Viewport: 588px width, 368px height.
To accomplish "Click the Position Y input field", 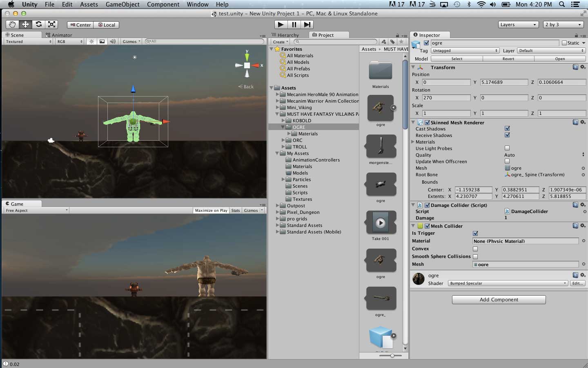I will (x=504, y=82).
